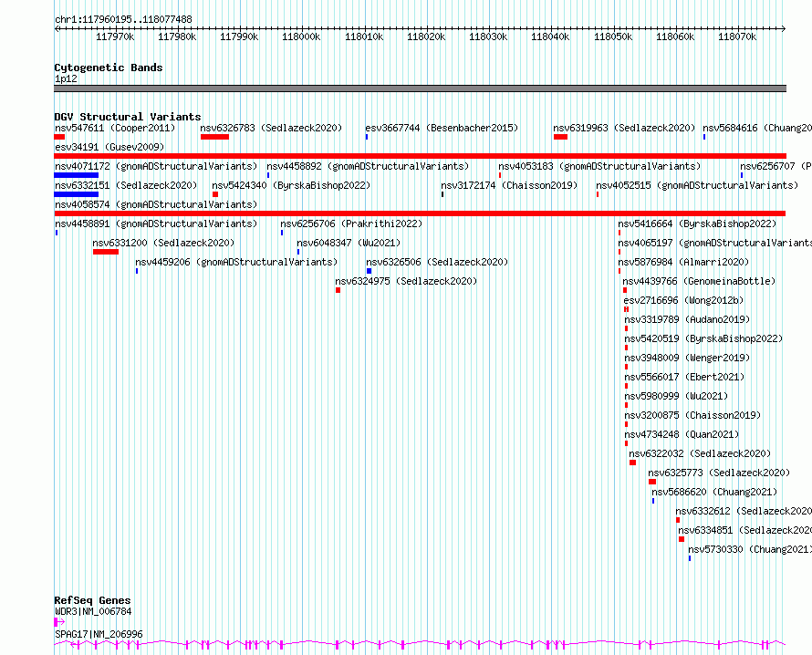Screen dimensions: 812x655
Task: Select the nsv6326783 red variant bar
Action: coord(215,137)
